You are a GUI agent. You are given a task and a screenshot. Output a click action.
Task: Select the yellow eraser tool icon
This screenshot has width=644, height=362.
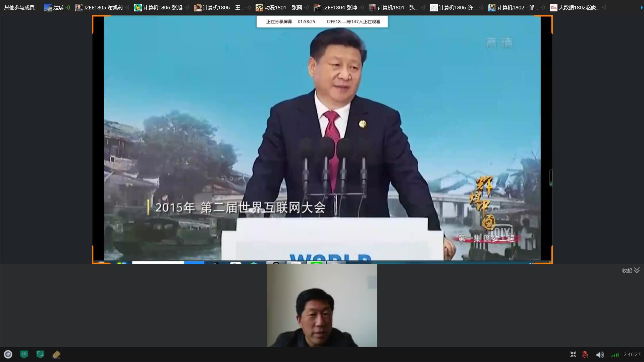coord(56,354)
